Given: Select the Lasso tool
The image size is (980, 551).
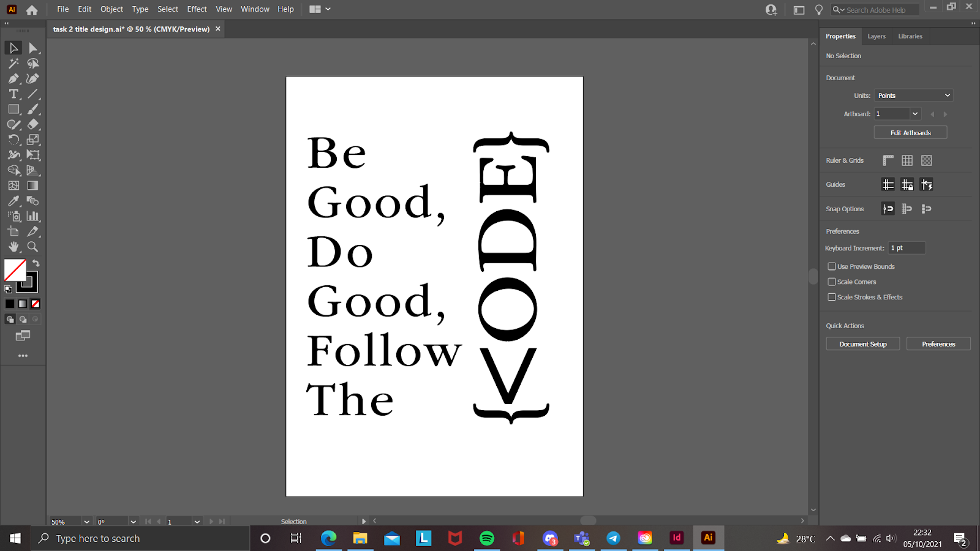Looking at the screenshot, I should pos(33,63).
